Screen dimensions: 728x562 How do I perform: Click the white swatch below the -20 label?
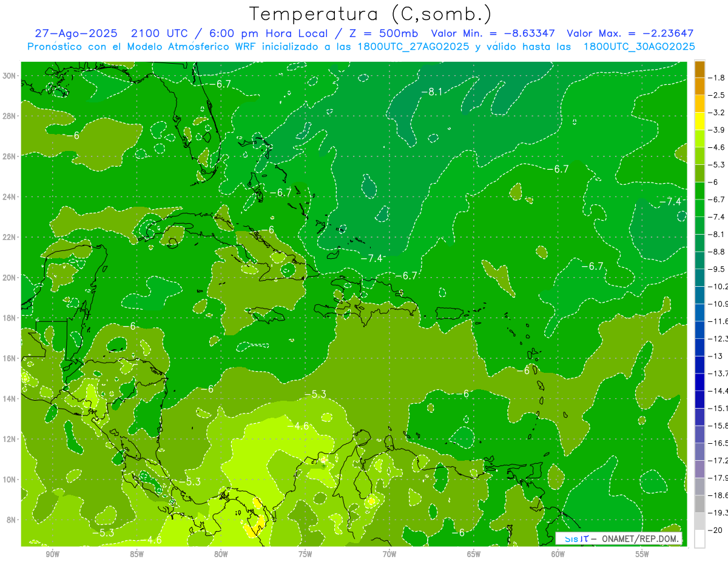[x=699, y=538]
